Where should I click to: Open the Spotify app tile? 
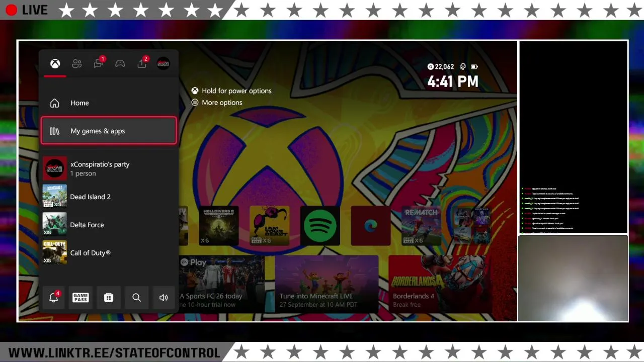320,226
